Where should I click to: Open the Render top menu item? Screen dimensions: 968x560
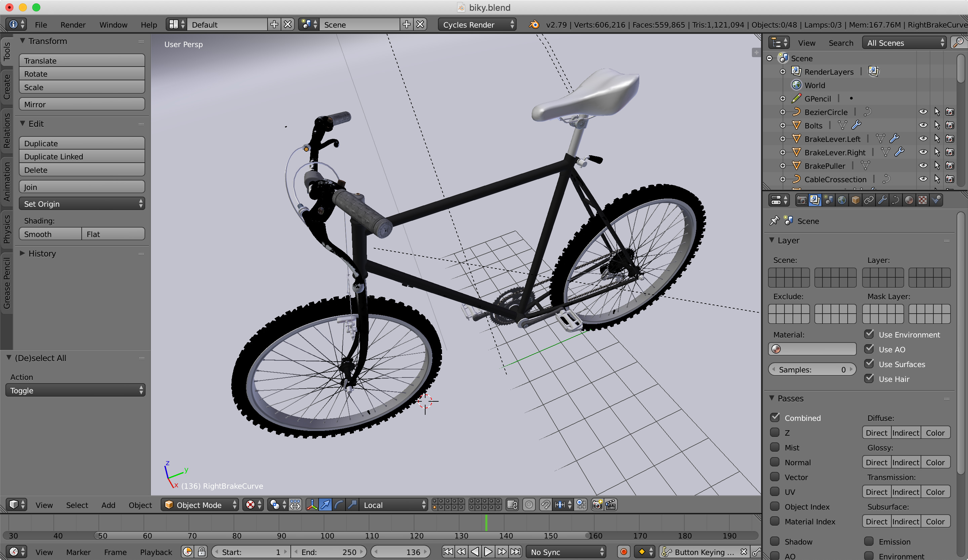coord(72,24)
